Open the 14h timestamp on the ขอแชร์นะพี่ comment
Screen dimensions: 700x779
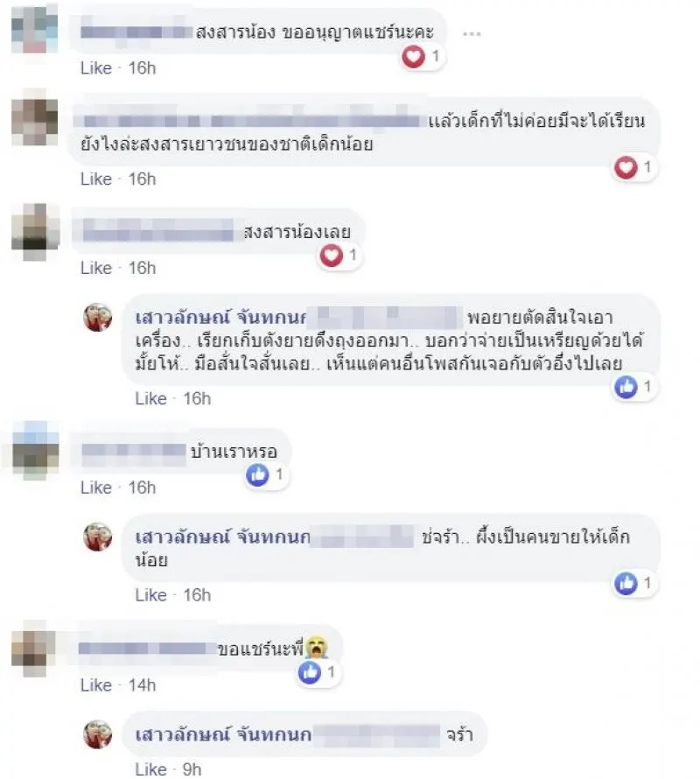point(142,685)
